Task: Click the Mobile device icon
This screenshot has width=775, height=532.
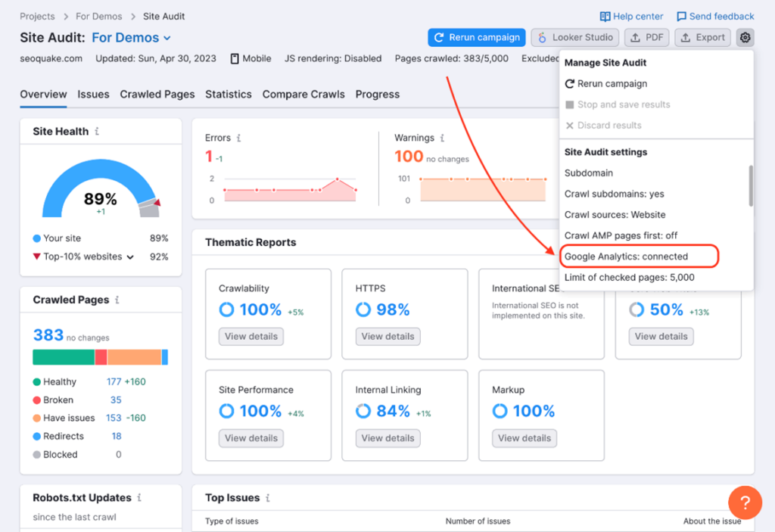Action: [235, 59]
